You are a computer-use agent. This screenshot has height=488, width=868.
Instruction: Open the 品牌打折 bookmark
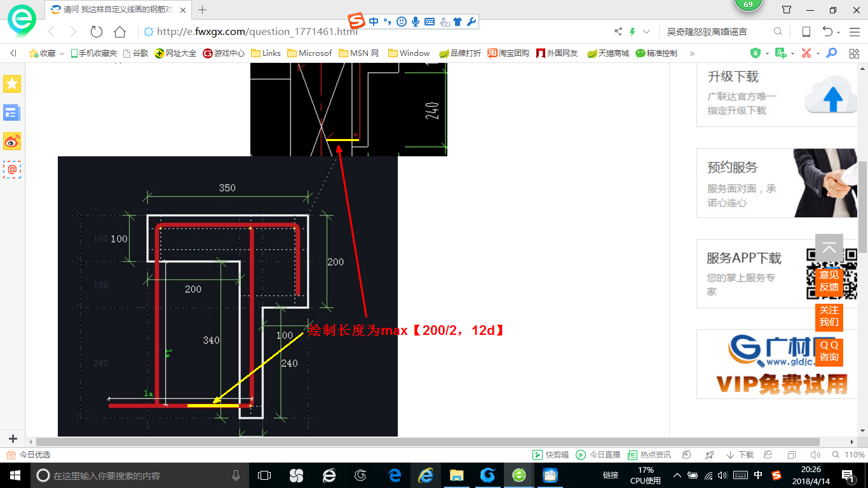click(x=460, y=53)
